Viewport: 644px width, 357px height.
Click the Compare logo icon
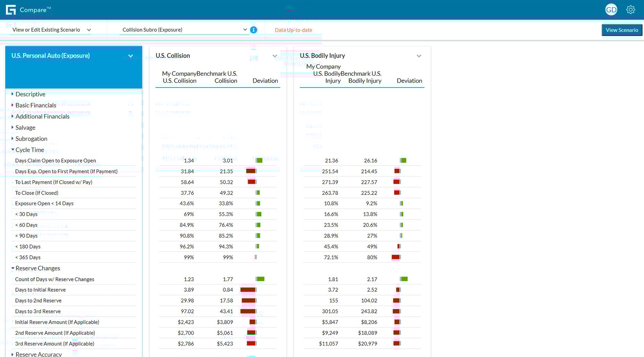click(10, 9)
